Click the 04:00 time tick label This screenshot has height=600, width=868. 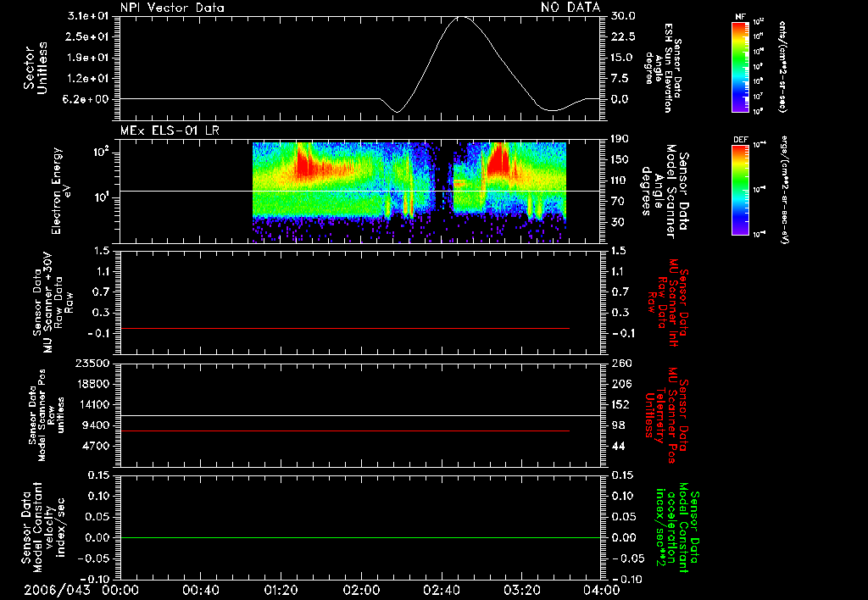point(602,590)
